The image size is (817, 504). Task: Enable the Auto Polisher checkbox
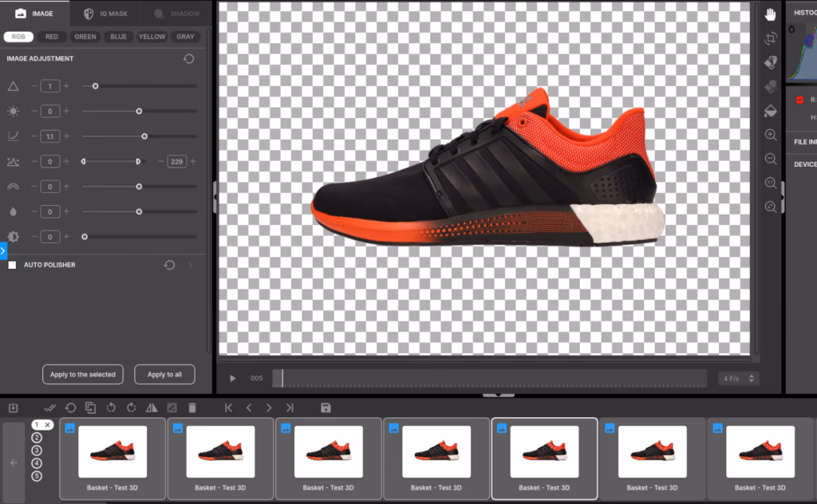point(13,265)
